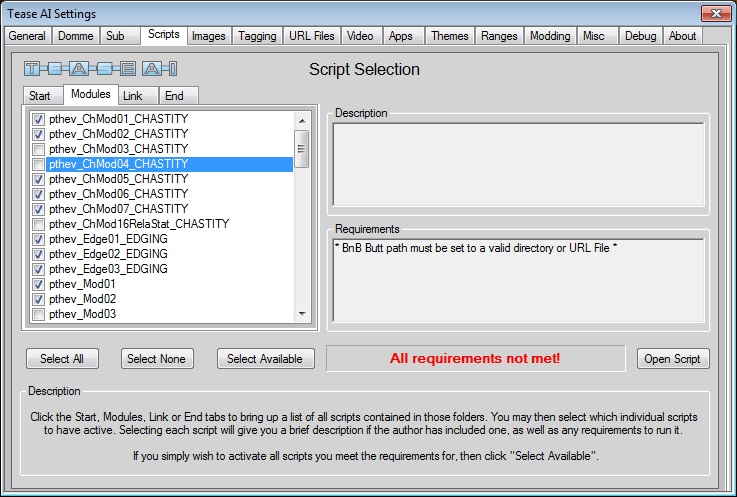This screenshot has width=737, height=497.
Task: Uncheck pthev_ChMod01_CHASTITY checkbox
Action: (39, 119)
